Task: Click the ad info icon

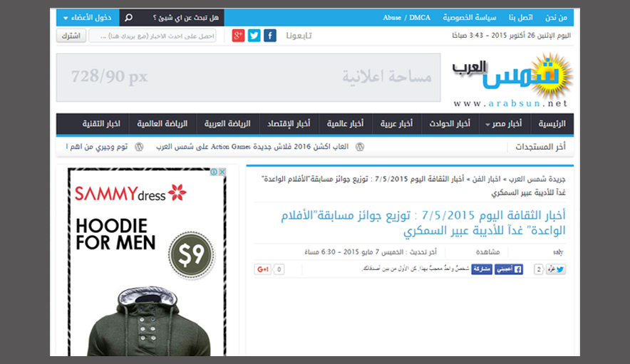Action: (213, 172)
